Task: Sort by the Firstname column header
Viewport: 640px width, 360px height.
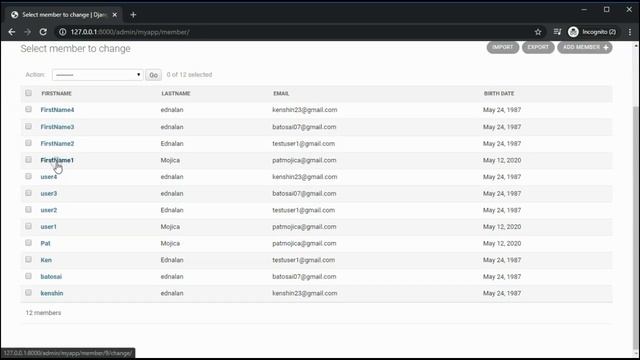Action: click(x=56, y=93)
